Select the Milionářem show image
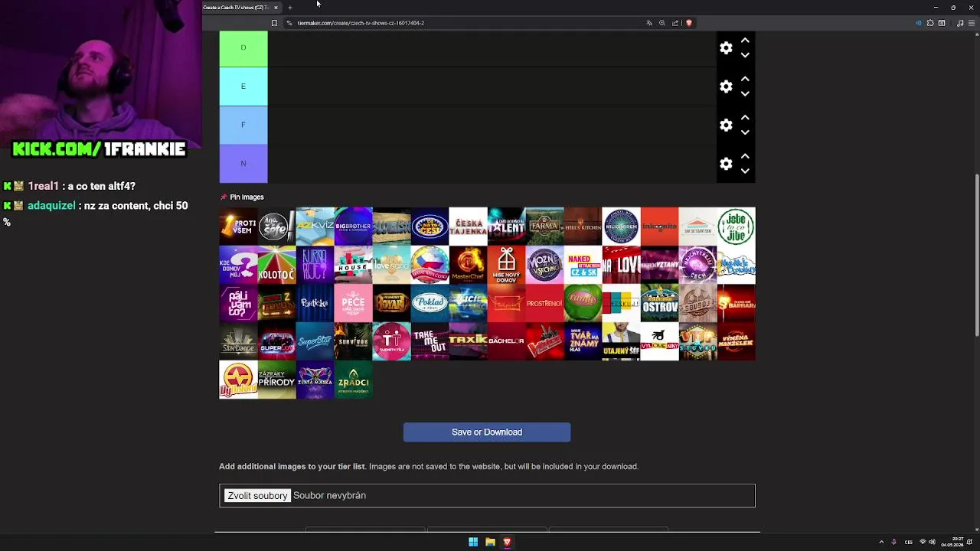Screen dimensions: 980x551 [621, 227]
